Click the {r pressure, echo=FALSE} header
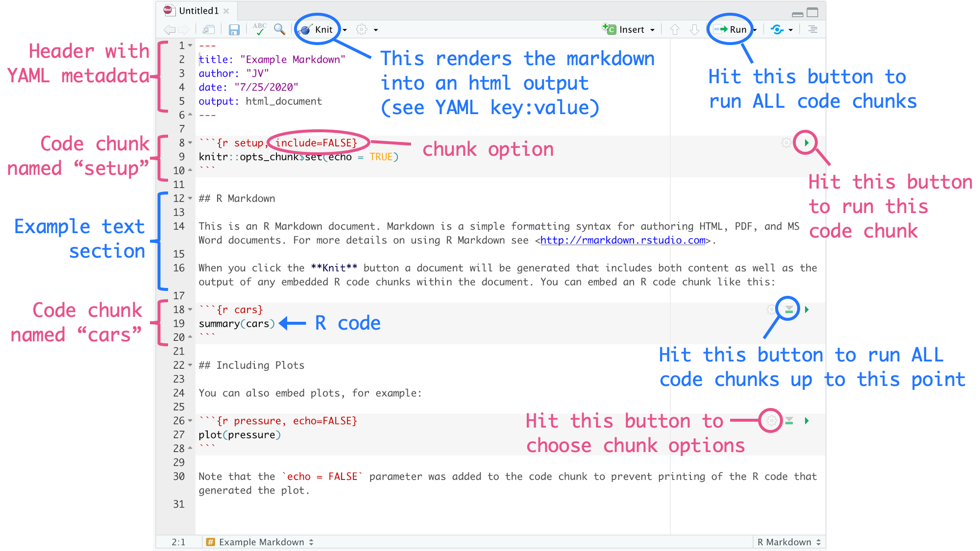The image size is (980, 551). 287,421
